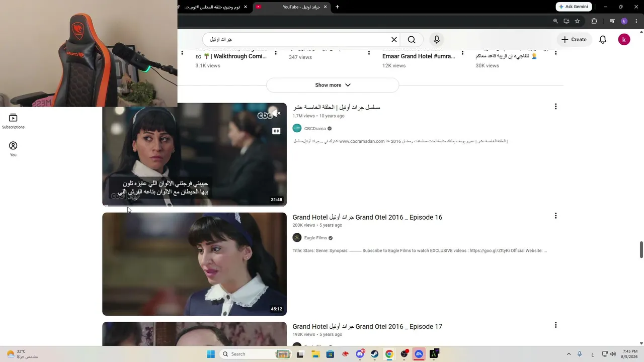
Task: Clear the search box with the X
Action: coord(394,40)
